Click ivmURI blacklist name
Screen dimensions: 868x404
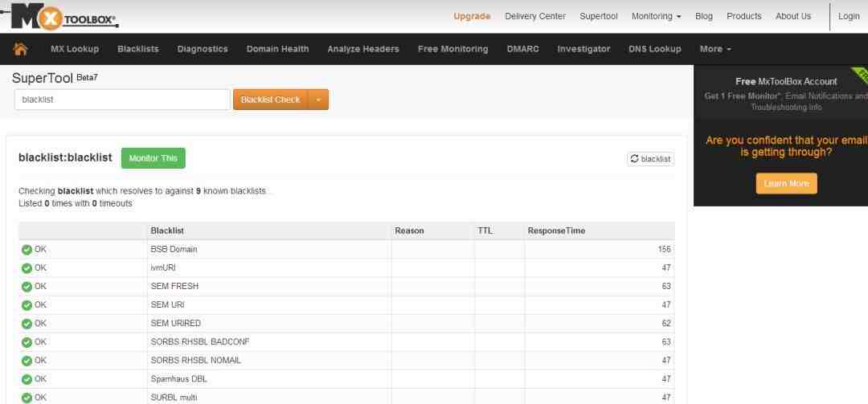tap(162, 267)
